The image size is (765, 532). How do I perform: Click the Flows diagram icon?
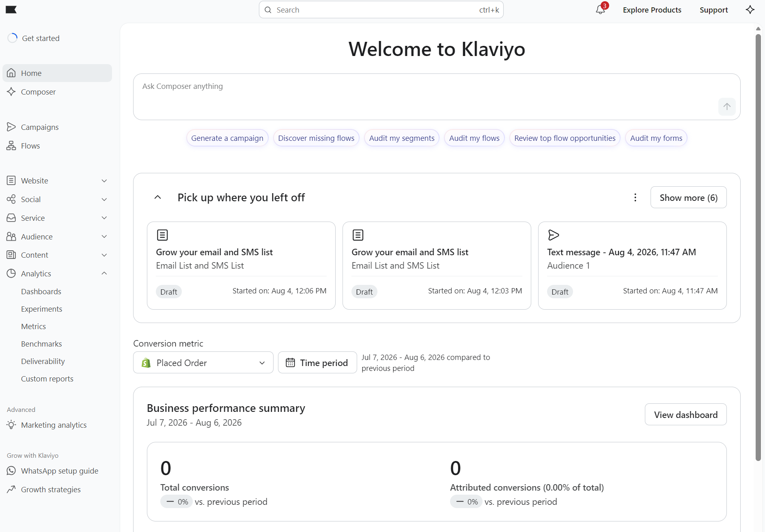[x=11, y=146]
